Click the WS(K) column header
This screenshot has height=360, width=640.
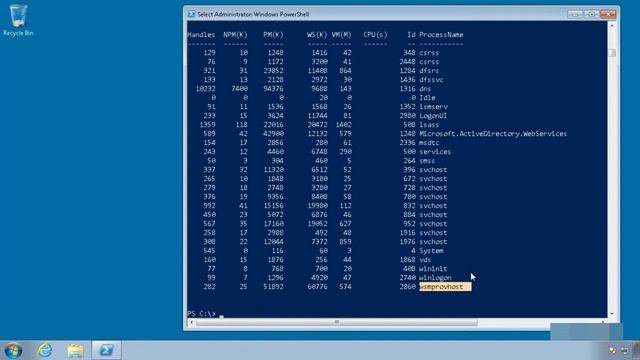coord(317,35)
